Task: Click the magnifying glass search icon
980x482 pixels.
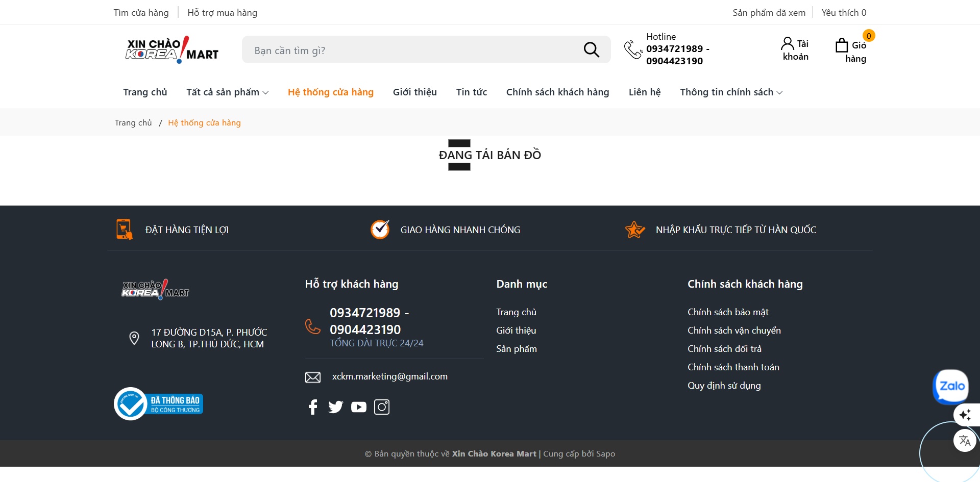Action: (x=591, y=49)
